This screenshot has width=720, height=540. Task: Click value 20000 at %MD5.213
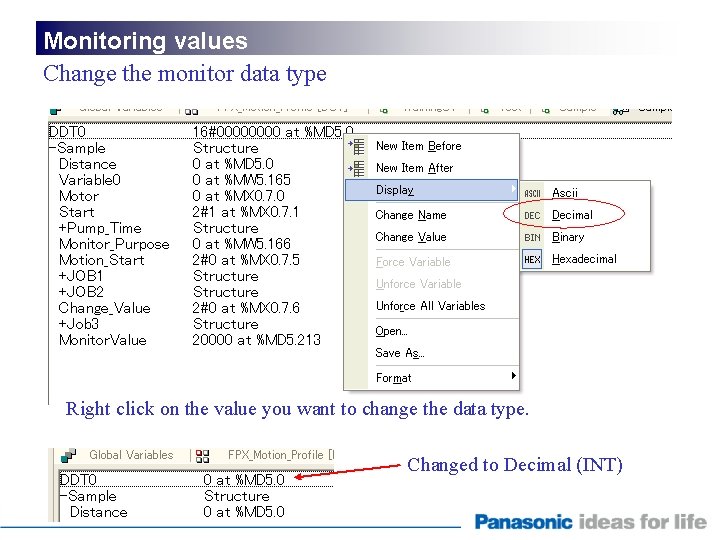click(x=257, y=340)
